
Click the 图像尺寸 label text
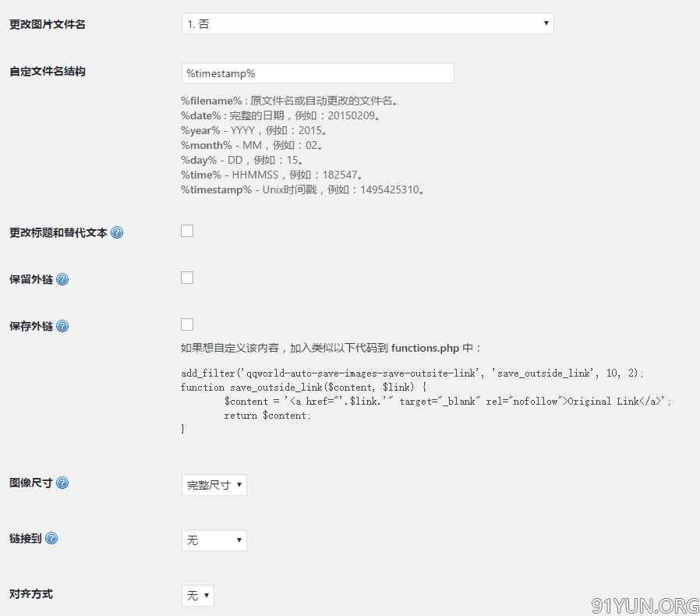pos(31,483)
